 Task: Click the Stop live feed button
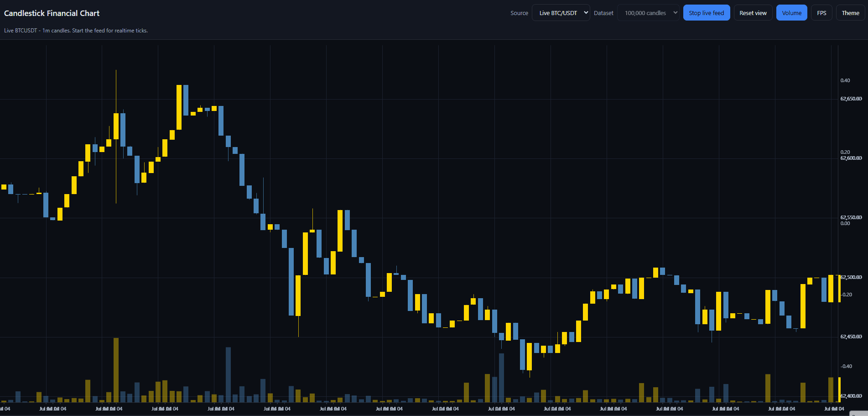point(707,13)
